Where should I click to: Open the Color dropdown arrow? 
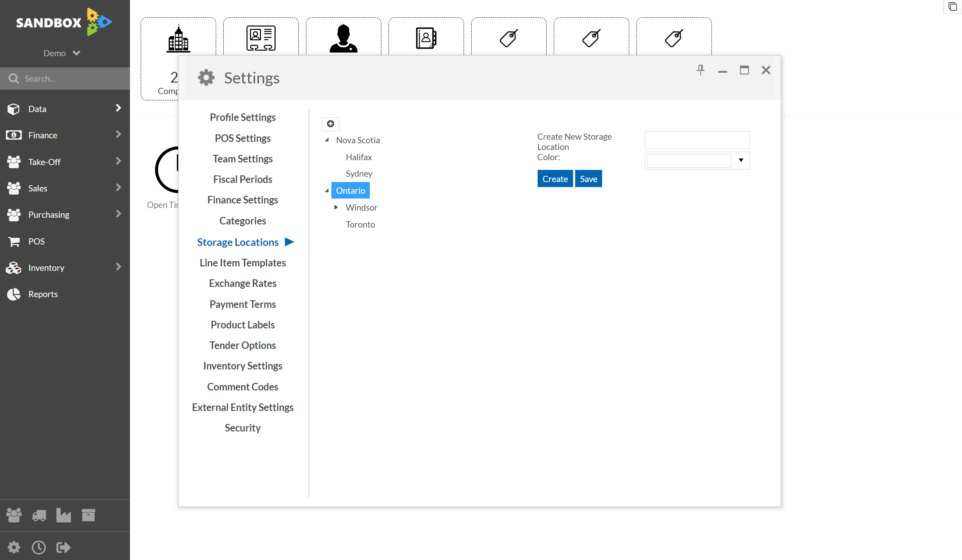741,160
